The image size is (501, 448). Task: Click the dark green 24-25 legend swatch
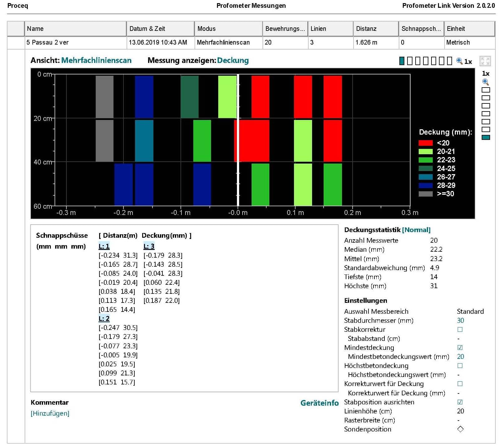(x=426, y=169)
